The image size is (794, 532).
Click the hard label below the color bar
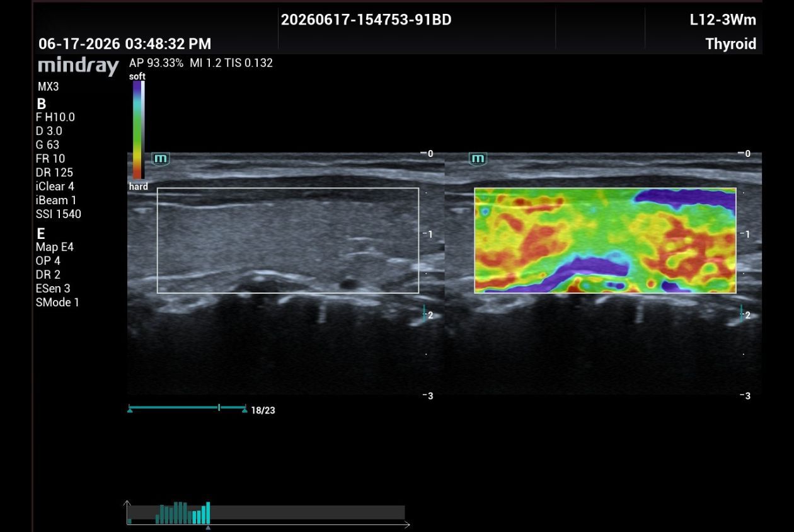point(139,187)
